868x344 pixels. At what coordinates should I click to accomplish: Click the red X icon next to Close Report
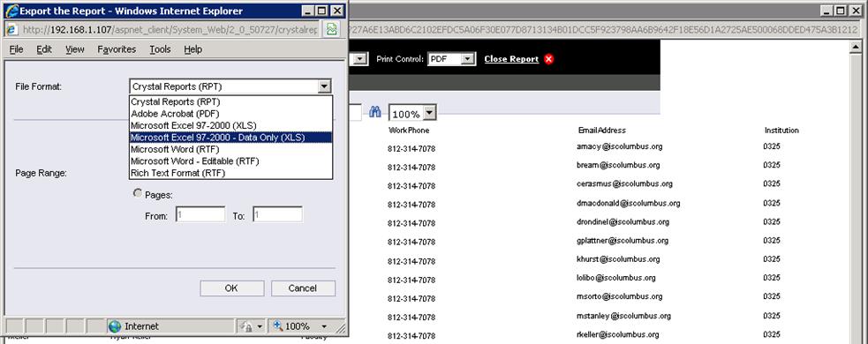548,59
